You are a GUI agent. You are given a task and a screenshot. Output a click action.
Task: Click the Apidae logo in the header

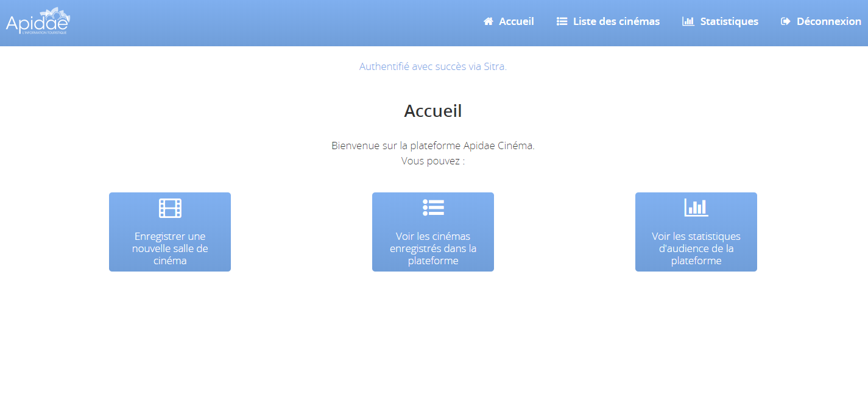point(38,21)
